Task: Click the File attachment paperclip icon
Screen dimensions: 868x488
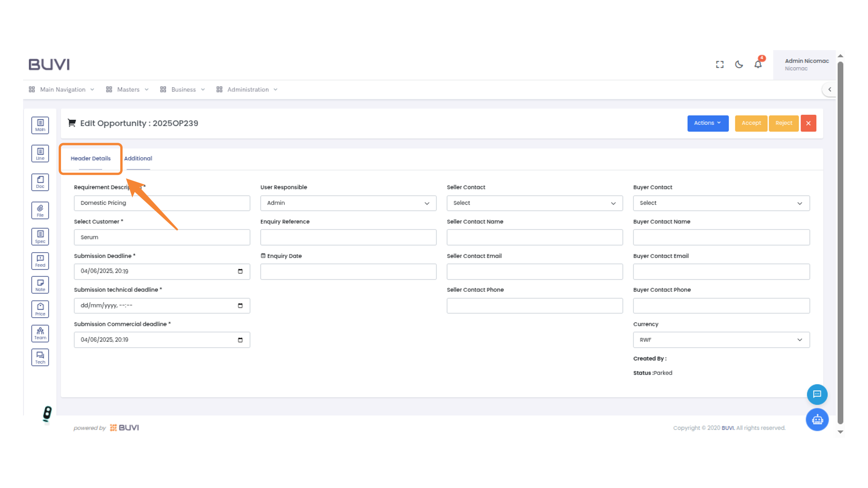Action: pos(40,210)
